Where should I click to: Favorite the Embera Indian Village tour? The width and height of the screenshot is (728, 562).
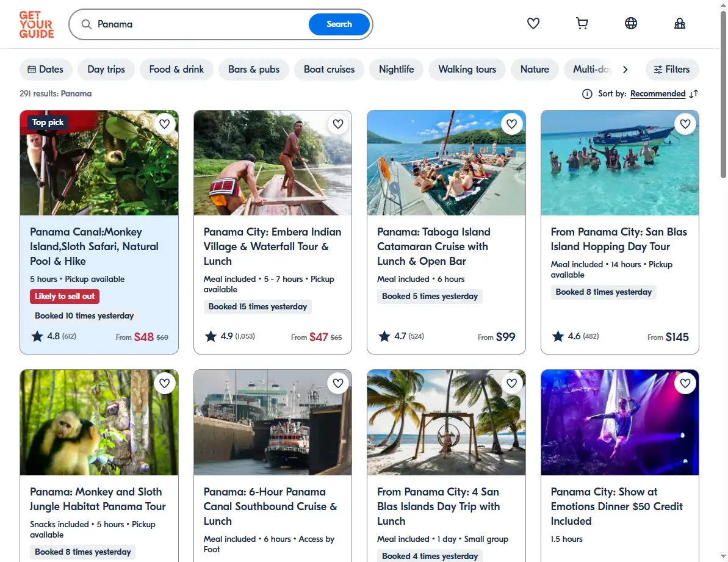point(338,124)
